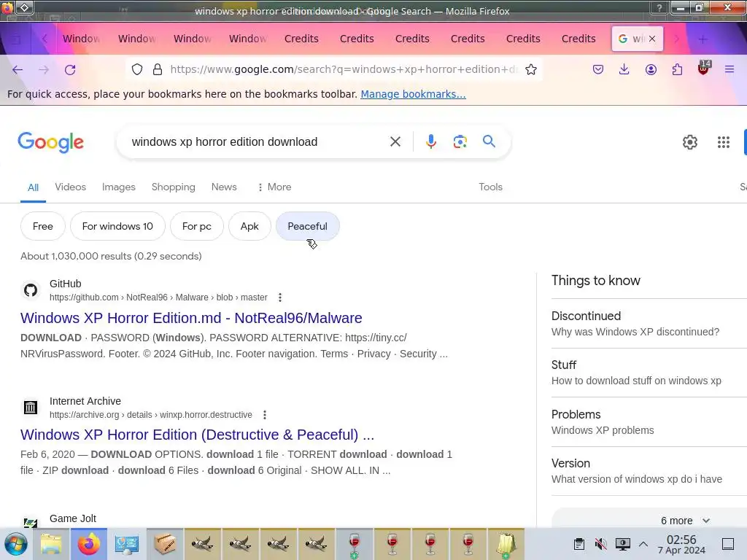Viewport: 747px width, 560px height.
Task: Close the active Google search tab
Action: [x=652, y=39]
